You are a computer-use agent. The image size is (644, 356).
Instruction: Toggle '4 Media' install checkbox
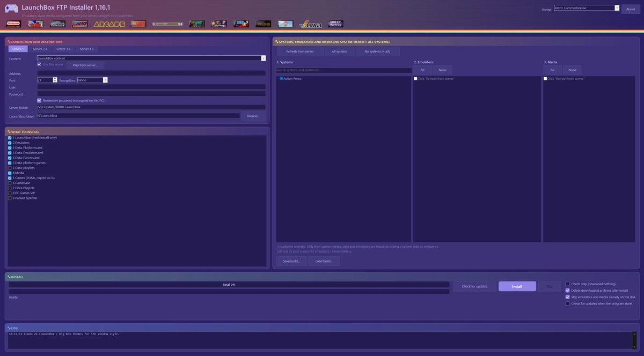coord(10,173)
